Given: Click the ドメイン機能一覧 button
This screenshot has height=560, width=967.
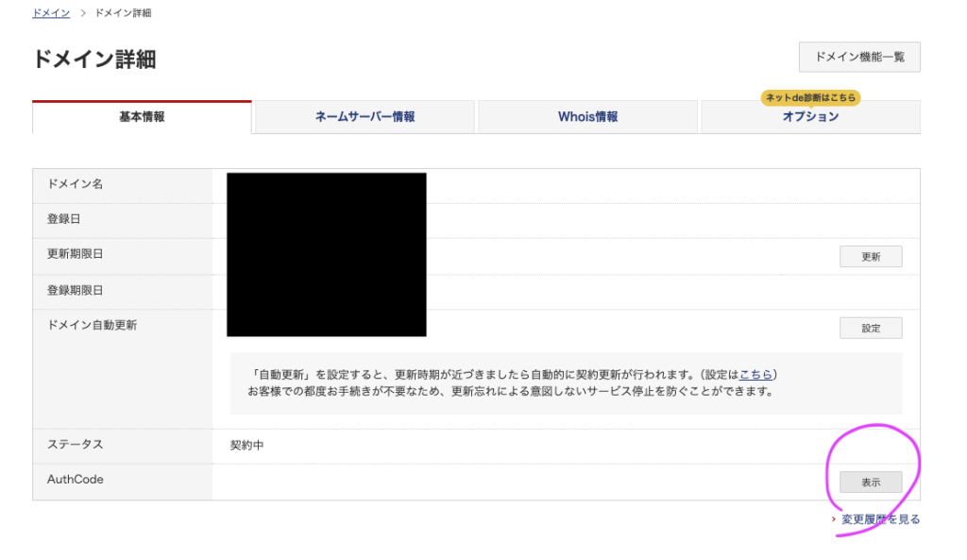Looking at the screenshot, I should (859, 57).
